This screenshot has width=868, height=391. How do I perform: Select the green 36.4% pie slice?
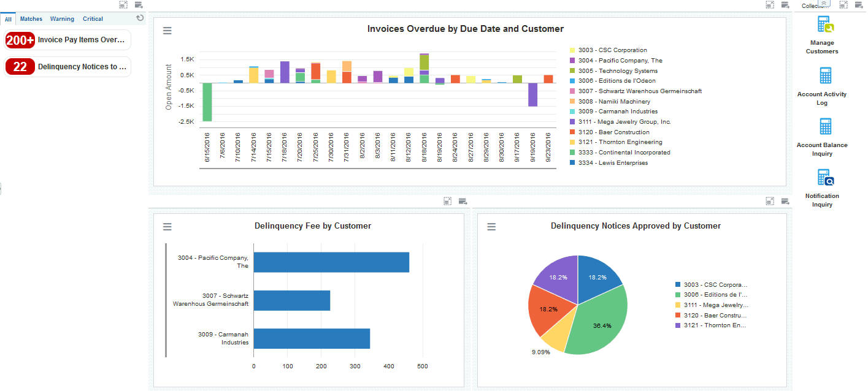coord(598,322)
